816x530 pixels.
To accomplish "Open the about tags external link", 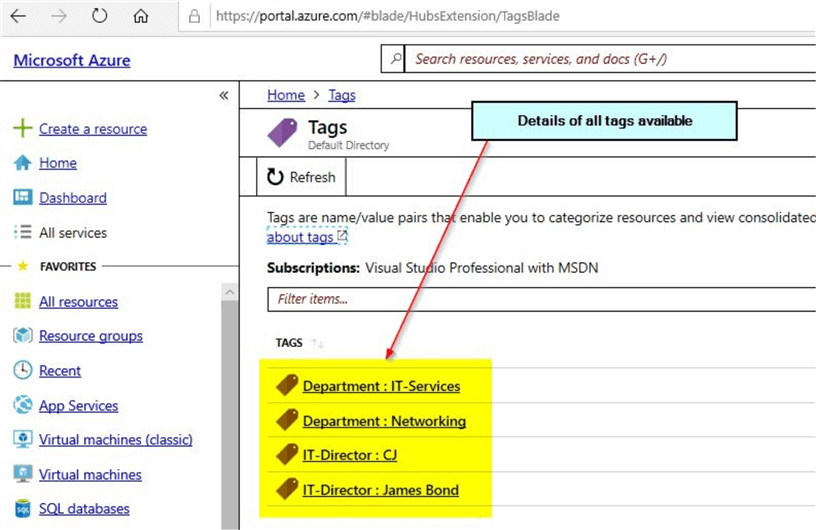I will tap(307, 237).
